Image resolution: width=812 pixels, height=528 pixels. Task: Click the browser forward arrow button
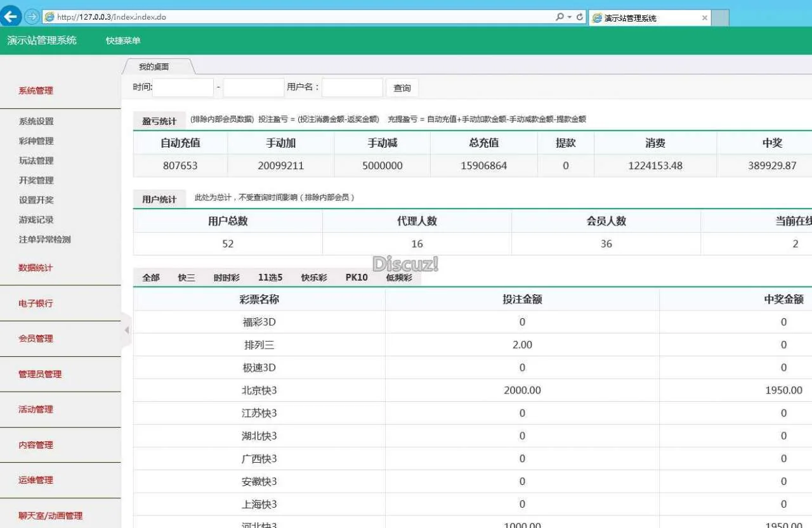coord(32,16)
